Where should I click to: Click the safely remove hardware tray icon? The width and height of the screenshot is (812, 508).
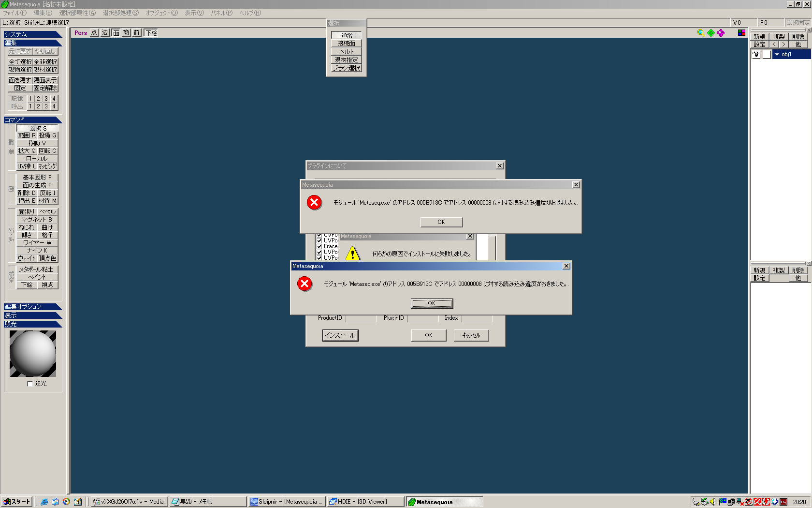tap(705, 502)
